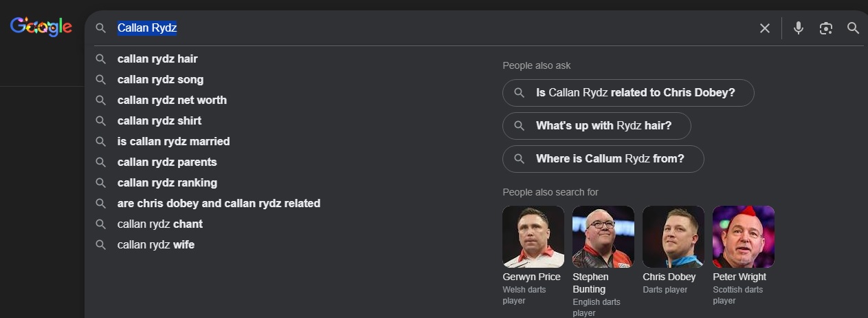The image size is (868, 318).
Task: Open question about relation to Chris Dobey
Action: pyautogui.click(x=628, y=93)
